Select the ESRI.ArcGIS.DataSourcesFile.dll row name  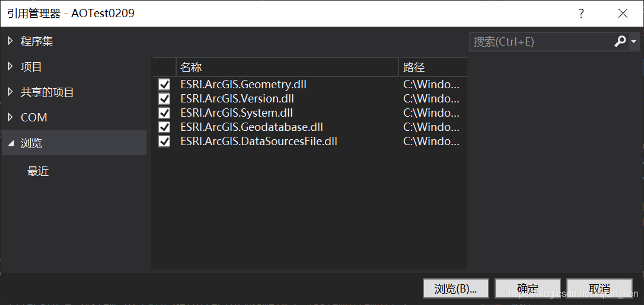click(259, 142)
